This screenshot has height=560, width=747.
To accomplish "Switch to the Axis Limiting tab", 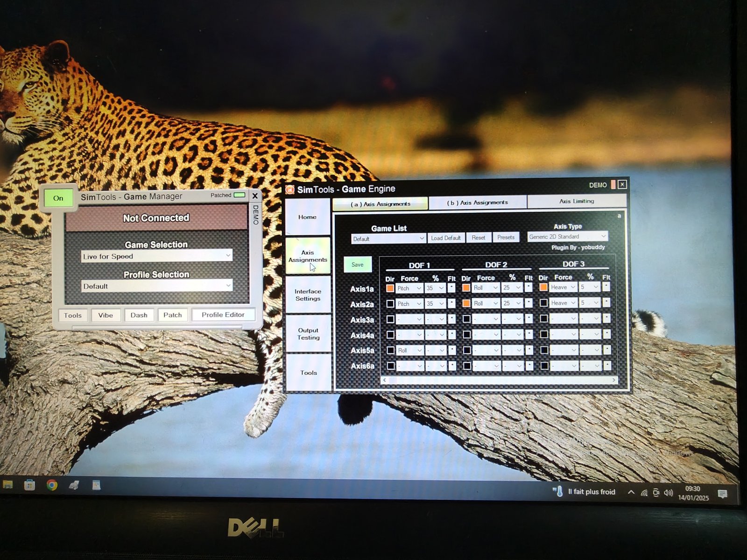I will (577, 201).
